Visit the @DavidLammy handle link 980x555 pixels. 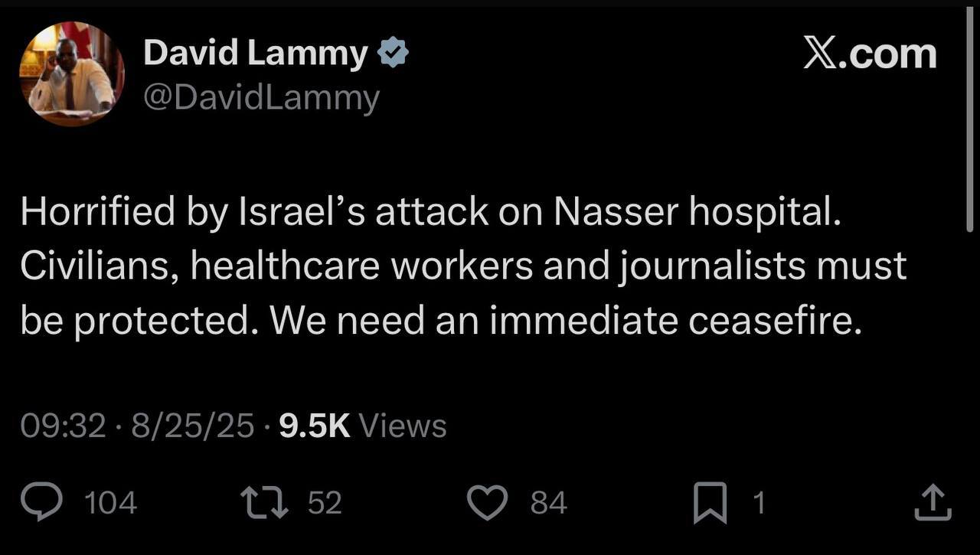click(261, 98)
